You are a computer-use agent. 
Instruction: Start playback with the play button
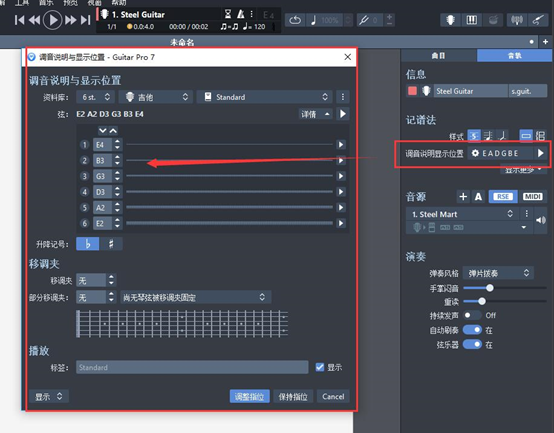click(53, 20)
